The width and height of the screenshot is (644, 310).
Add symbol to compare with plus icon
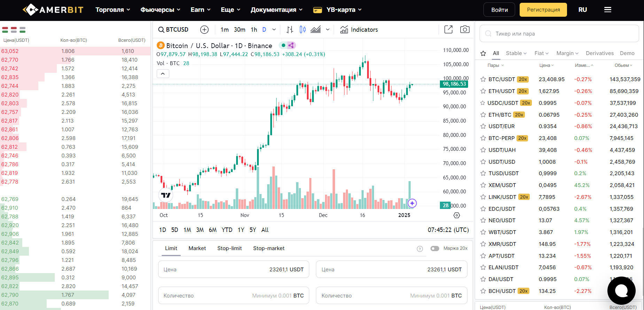[204, 30]
